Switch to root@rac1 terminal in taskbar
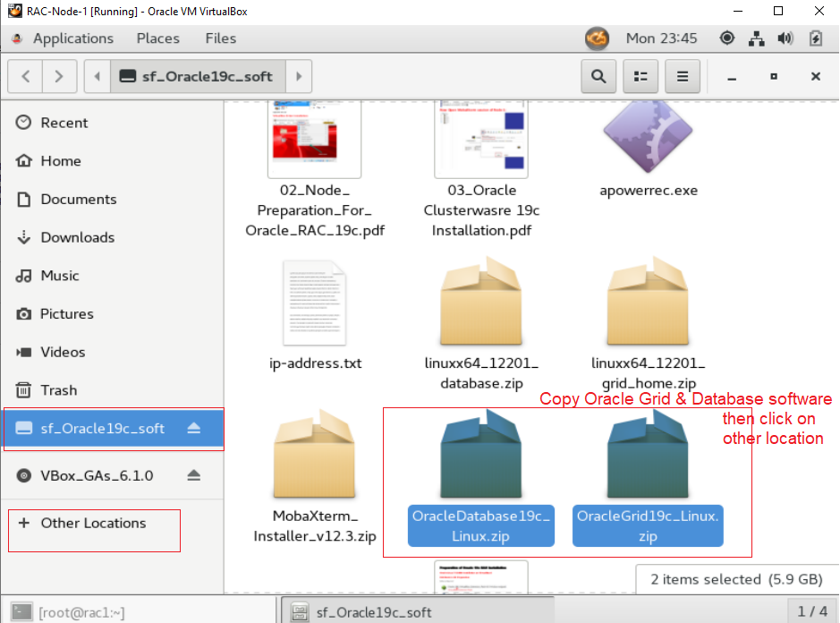This screenshot has width=840, height=623. 140,611
